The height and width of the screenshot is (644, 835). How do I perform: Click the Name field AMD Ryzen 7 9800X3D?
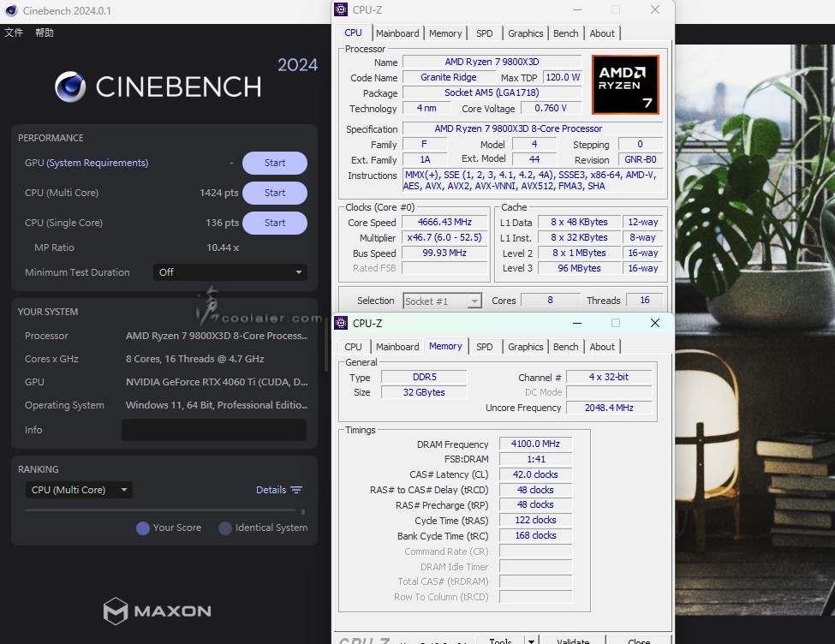click(492, 62)
